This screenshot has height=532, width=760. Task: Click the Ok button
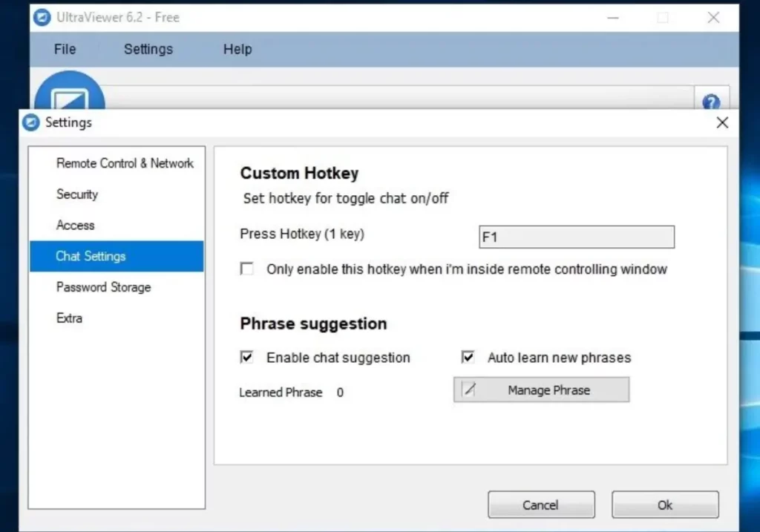coord(665,505)
